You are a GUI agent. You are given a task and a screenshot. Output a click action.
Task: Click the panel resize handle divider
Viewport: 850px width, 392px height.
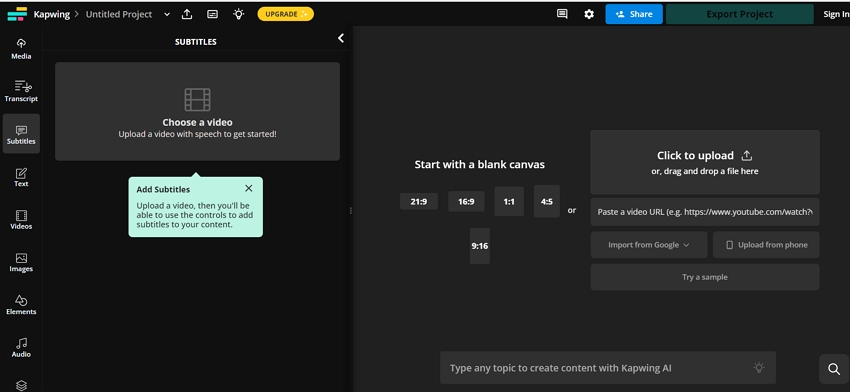point(351,210)
